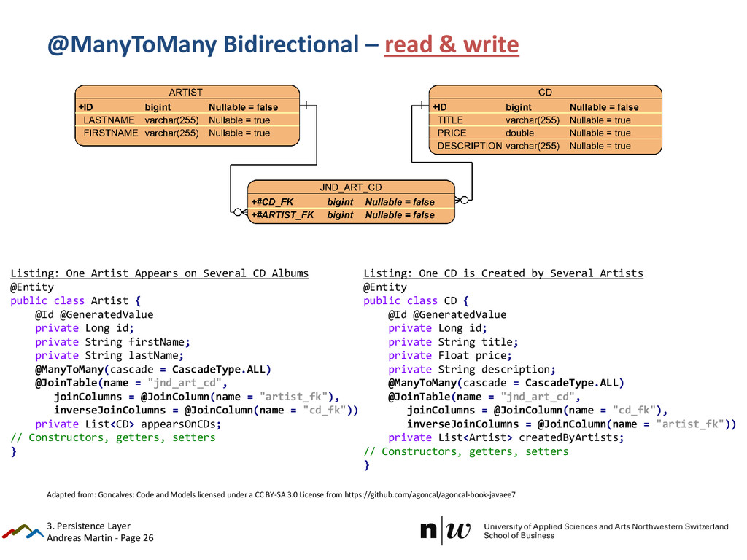Click the LASTNAME column row in ARTIST
This screenshot has height=560, width=747.
pyautogui.click(x=187, y=120)
